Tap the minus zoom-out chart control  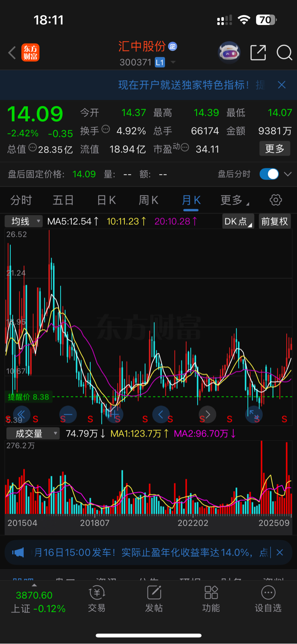tap(68, 414)
